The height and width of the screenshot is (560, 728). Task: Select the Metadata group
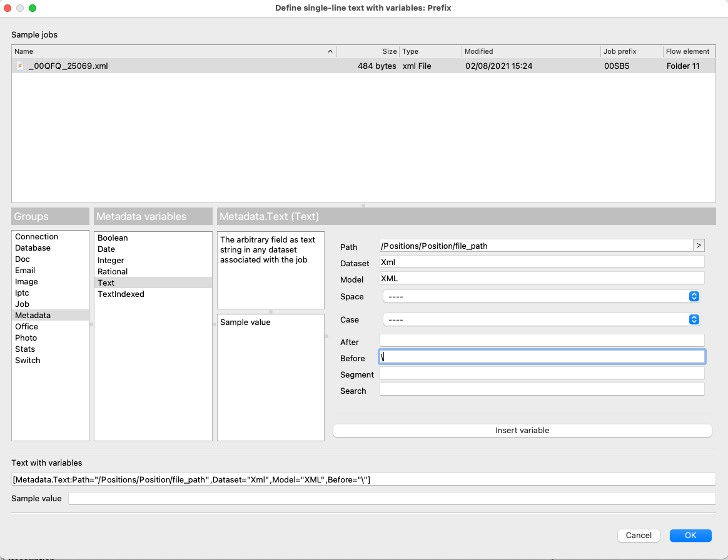pos(33,316)
